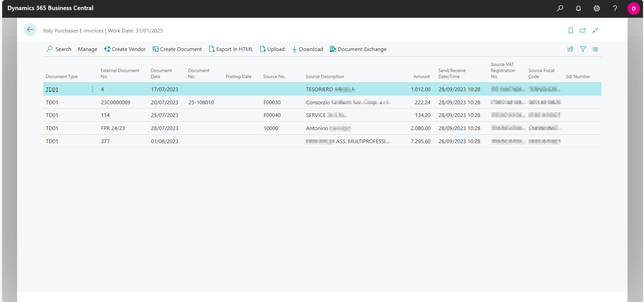Sort by Source No. column
The image size is (644, 302).
click(274, 76)
